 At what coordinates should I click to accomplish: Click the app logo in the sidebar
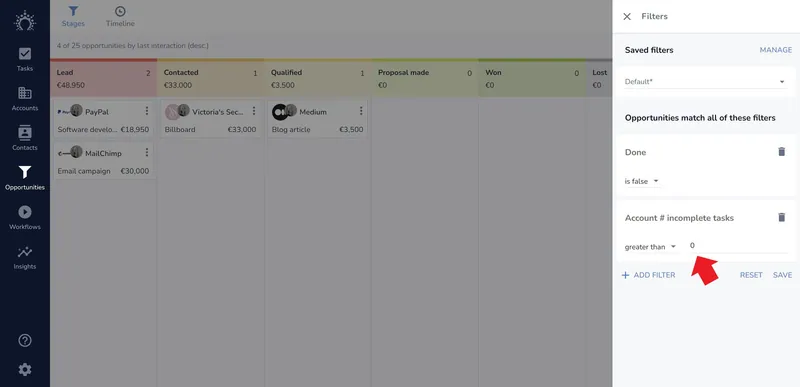pyautogui.click(x=24, y=21)
